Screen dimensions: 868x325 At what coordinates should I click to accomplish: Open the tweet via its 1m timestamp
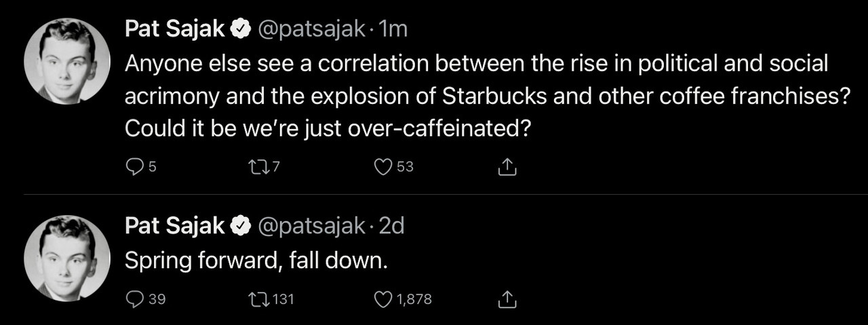point(394,29)
